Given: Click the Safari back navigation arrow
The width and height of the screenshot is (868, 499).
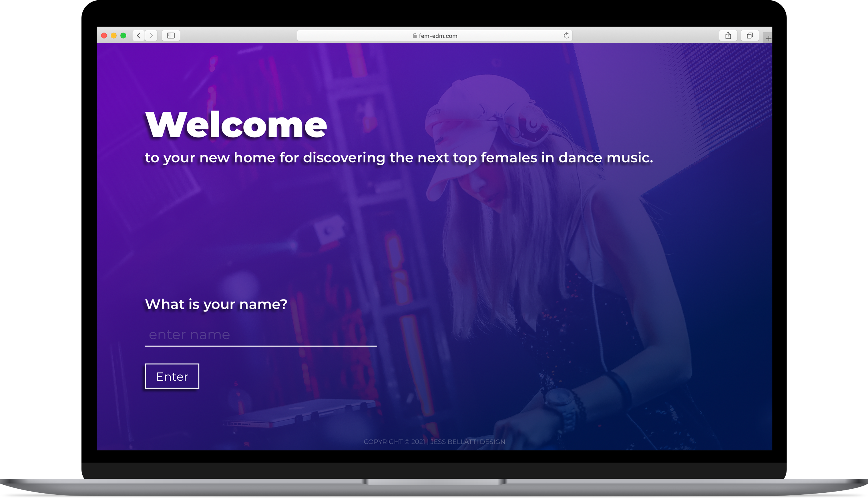Looking at the screenshot, I should pos(138,35).
